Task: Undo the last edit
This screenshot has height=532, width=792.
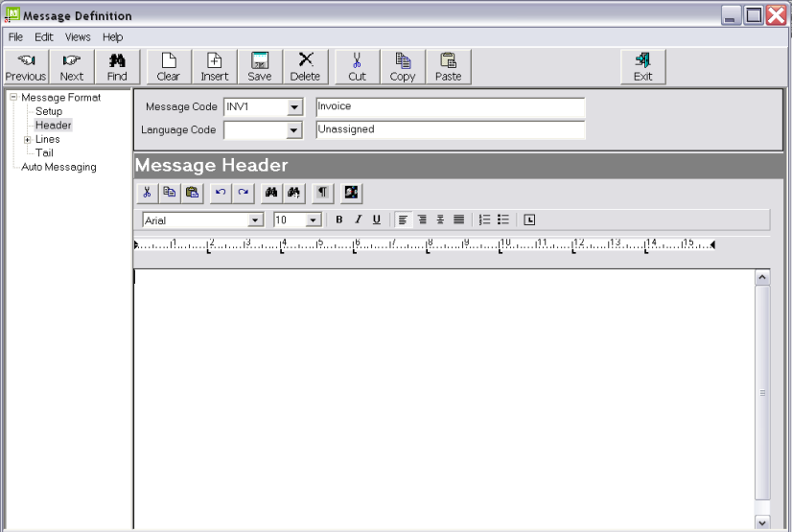Action: (x=221, y=193)
